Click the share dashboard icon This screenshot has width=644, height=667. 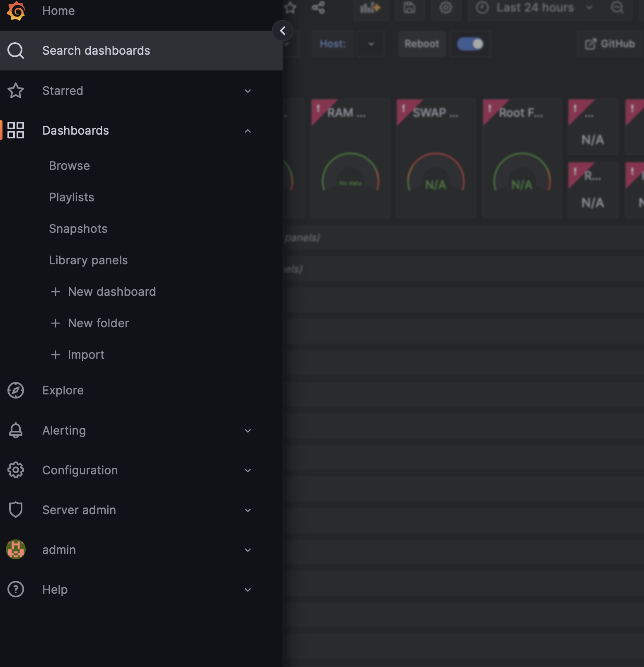click(318, 7)
